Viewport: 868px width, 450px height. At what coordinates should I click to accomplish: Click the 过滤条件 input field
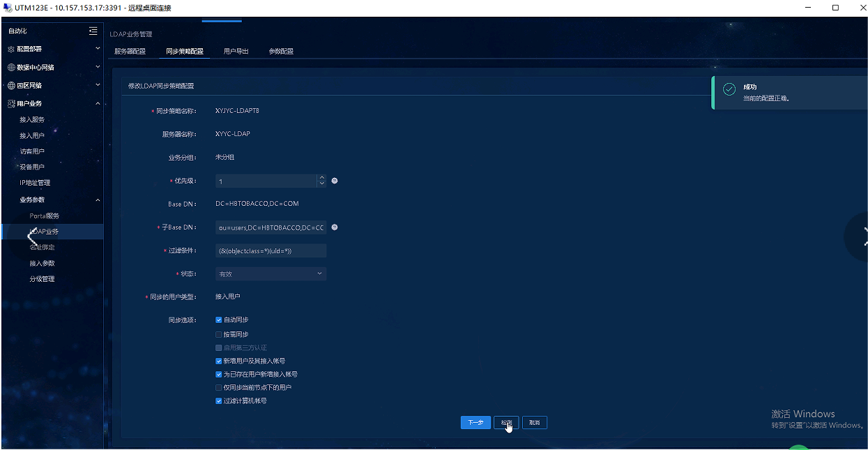271,250
